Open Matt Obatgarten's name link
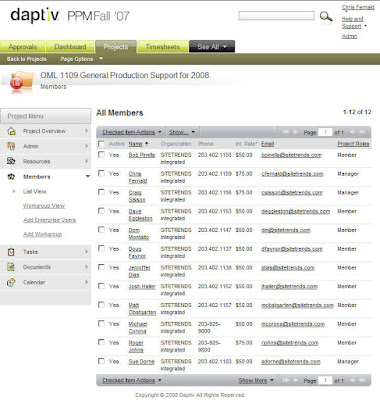 142,309
